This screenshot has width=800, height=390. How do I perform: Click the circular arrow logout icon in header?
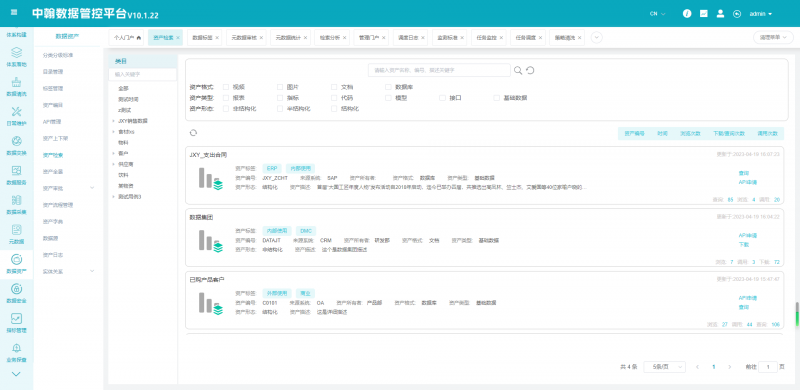(737, 14)
